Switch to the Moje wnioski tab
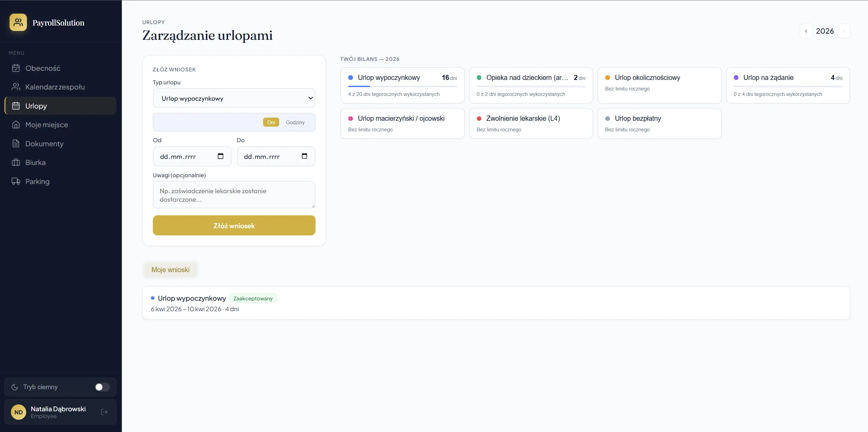868x432 pixels. coord(170,270)
